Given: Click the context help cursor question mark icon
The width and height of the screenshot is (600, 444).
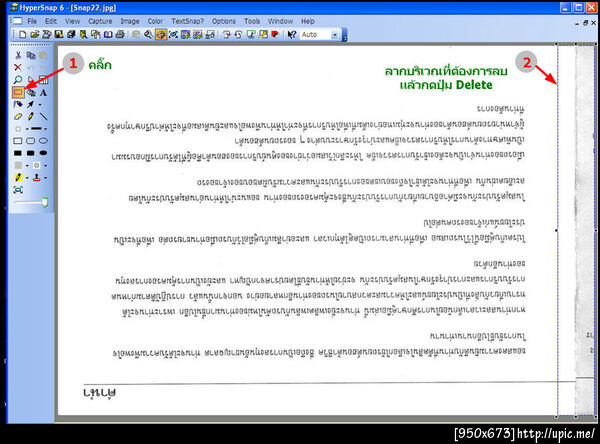Looking at the screenshot, I should [292, 35].
